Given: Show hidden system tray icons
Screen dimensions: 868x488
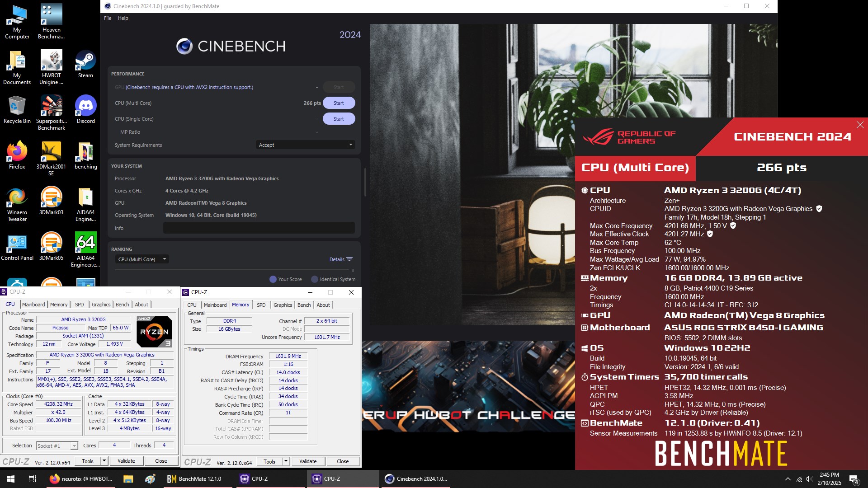Looking at the screenshot, I should pyautogui.click(x=788, y=479).
